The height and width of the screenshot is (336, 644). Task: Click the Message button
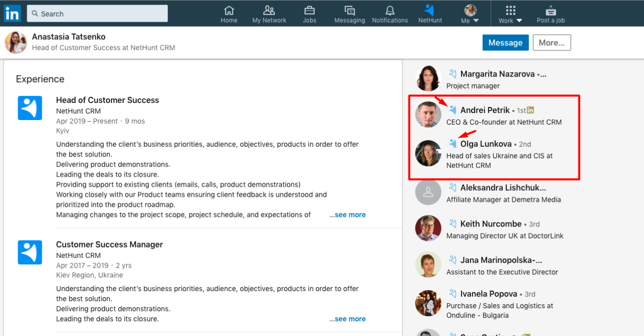505,43
